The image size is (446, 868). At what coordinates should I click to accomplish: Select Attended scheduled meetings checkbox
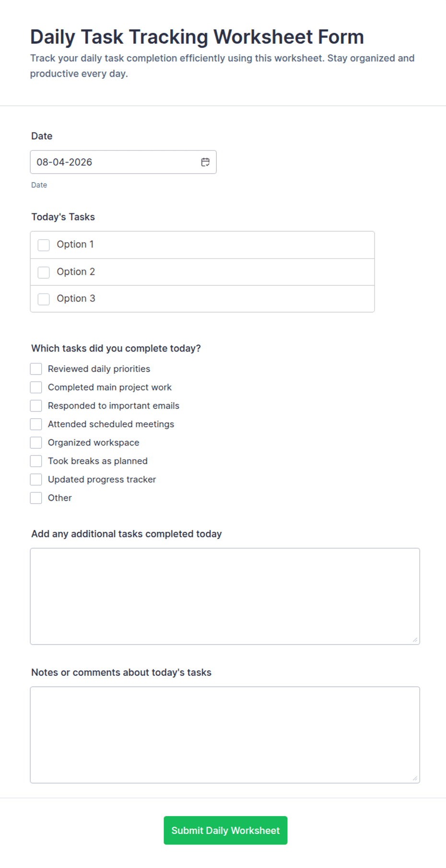[36, 424]
